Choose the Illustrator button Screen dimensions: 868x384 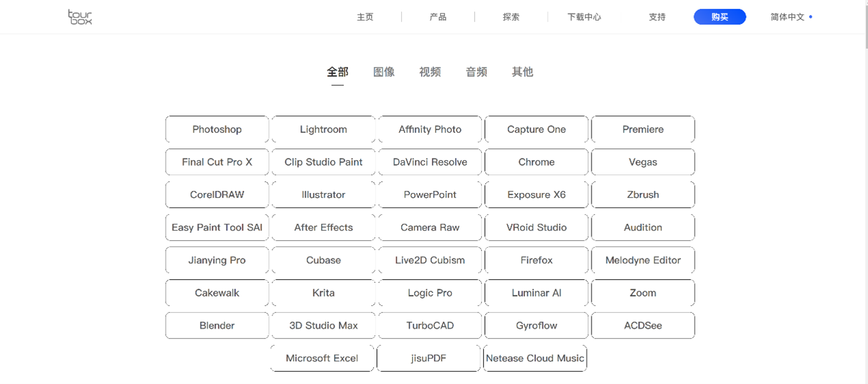pyautogui.click(x=323, y=194)
